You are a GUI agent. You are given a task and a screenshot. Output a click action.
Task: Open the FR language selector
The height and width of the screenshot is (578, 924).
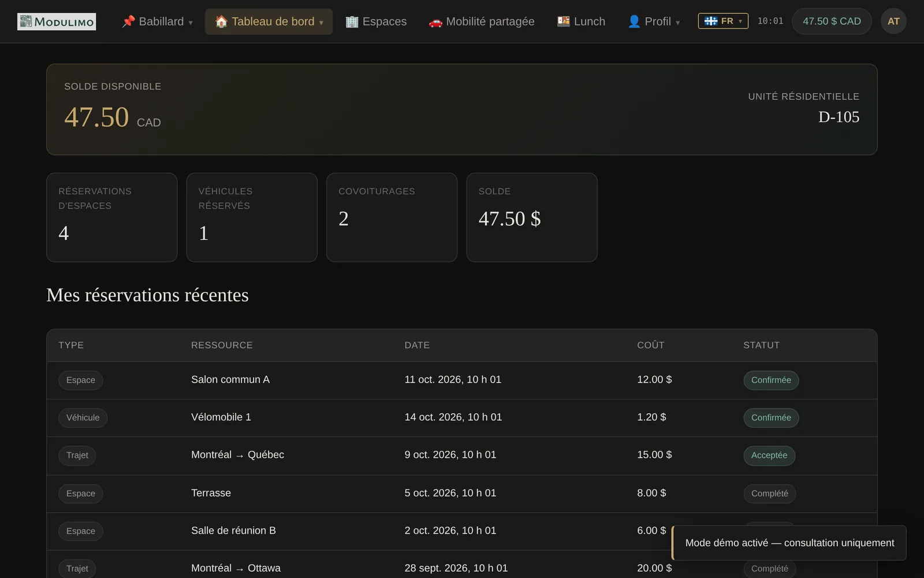click(723, 21)
